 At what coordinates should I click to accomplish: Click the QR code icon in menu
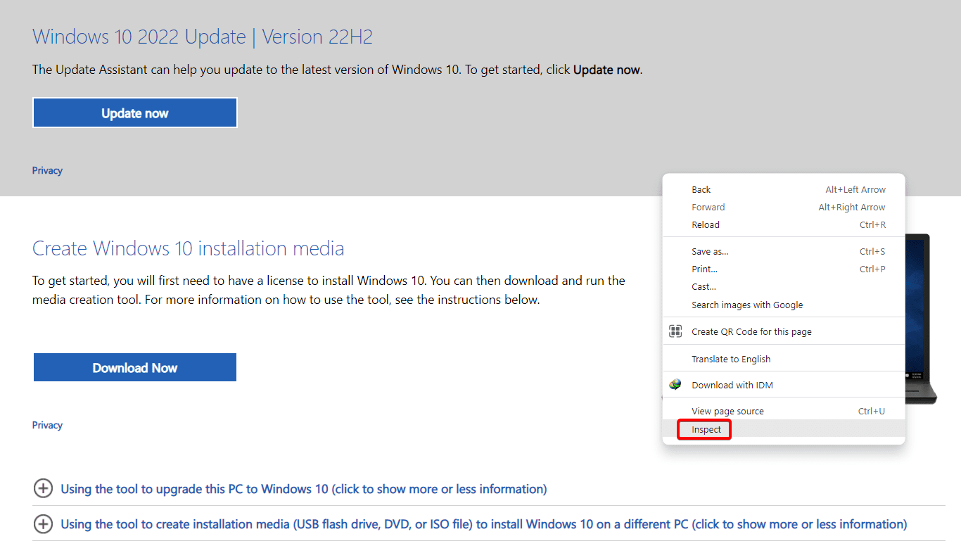[675, 331]
